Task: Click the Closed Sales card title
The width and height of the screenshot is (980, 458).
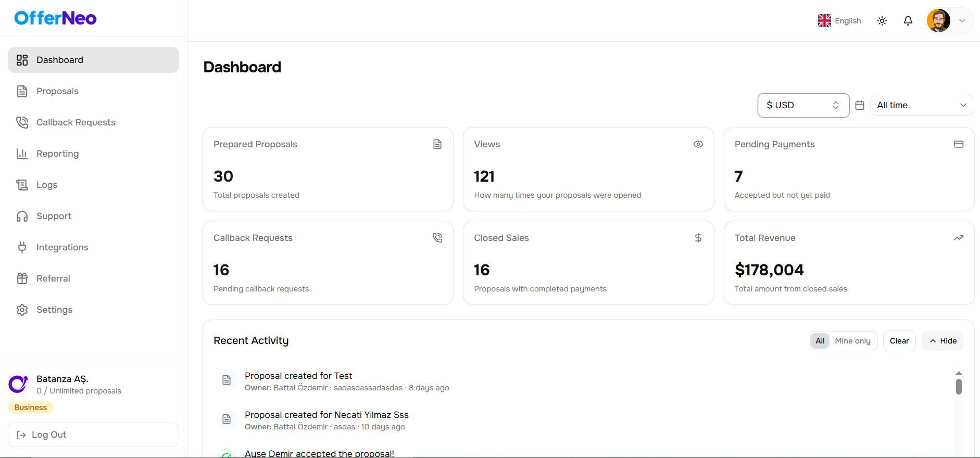Action: click(x=501, y=238)
